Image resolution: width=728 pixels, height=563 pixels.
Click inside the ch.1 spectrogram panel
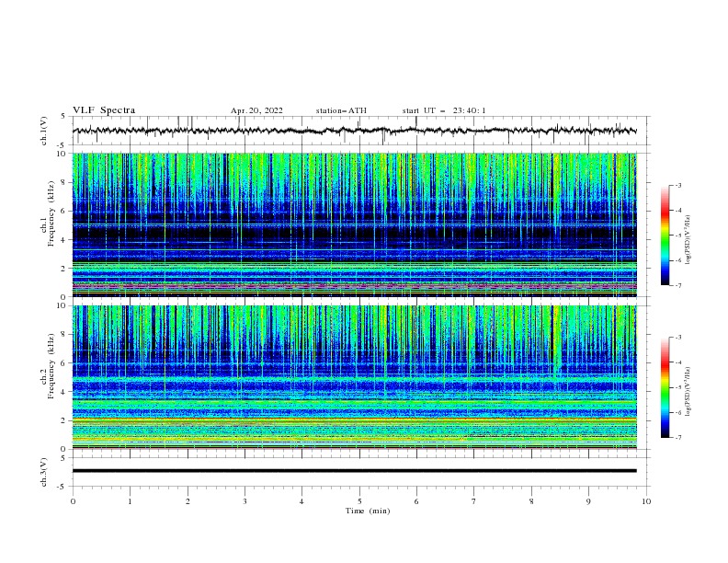tap(355, 224)
